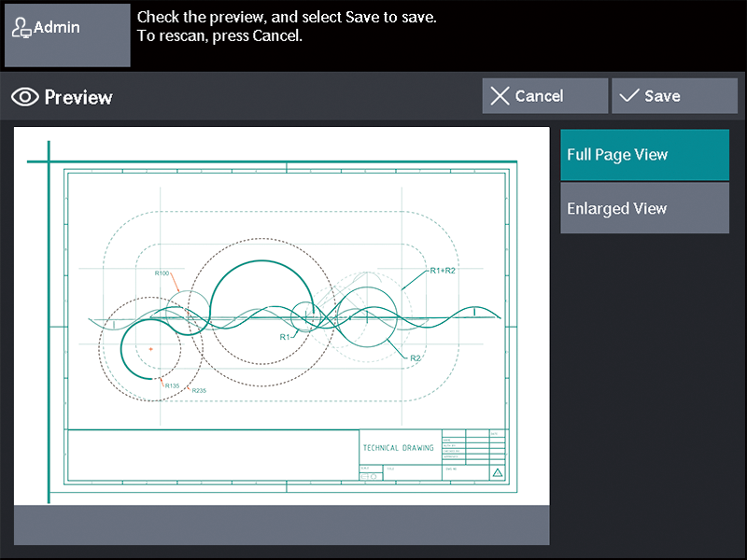Switch to Enlarged View
The width and height of the screenshot is (747, 560).
click(644, 208)
